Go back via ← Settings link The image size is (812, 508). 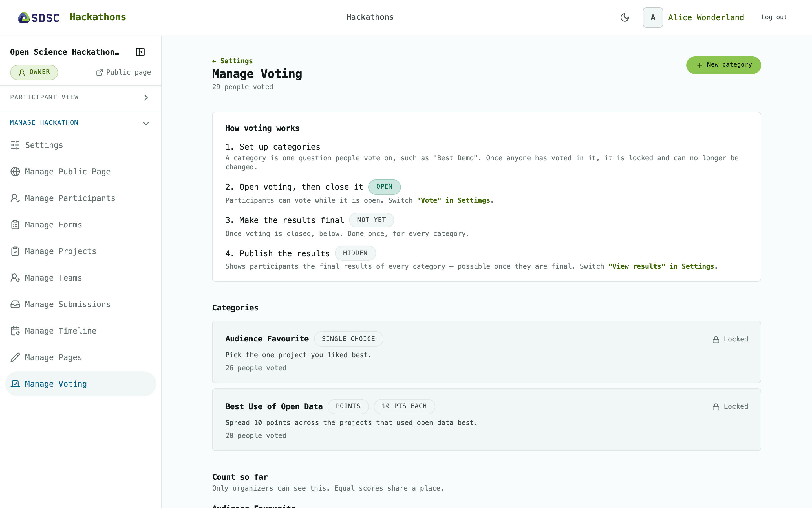click(233, 61)
